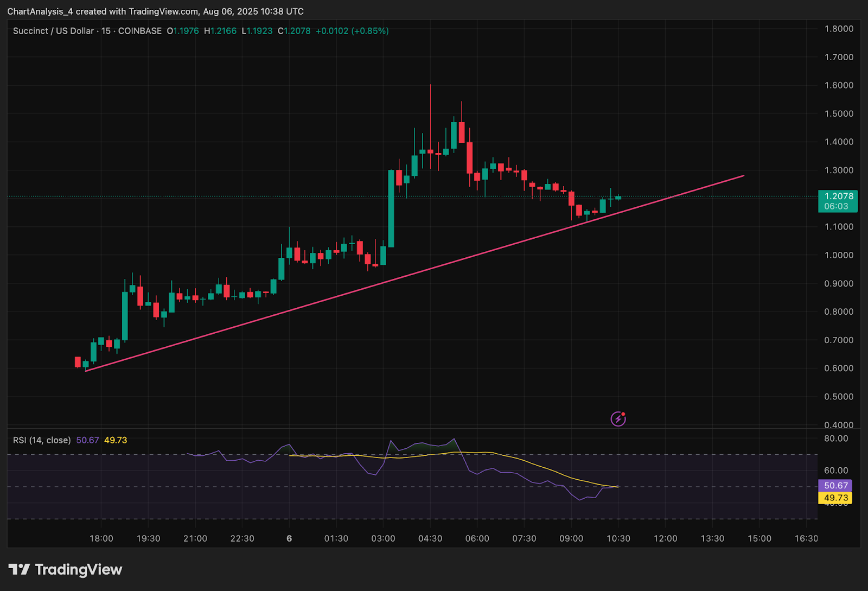Click the +0.0102 (+0.85%) change value
Screen dimensions: 868x591
click(352, 31)
